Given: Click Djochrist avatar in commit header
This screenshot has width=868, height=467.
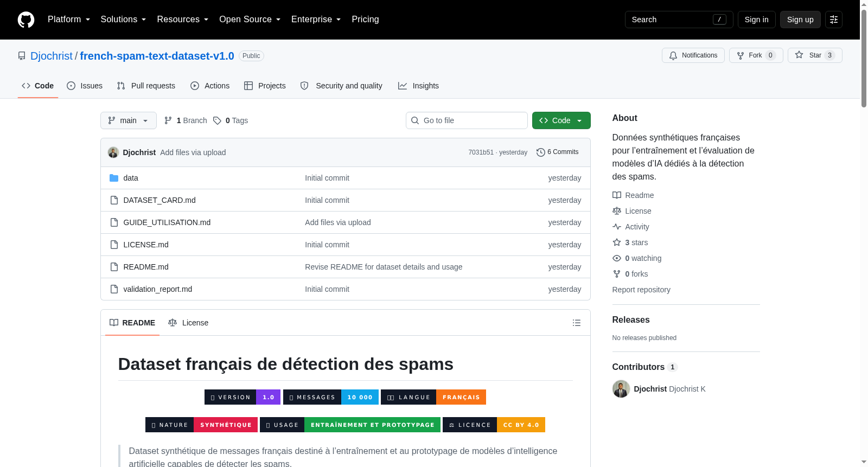Looking at the screenshot, I should pos(113,152).
